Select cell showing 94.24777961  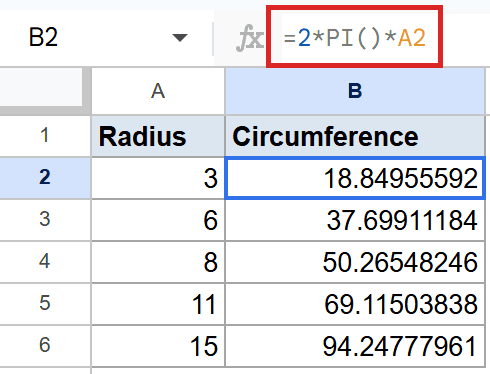(355, 346)
